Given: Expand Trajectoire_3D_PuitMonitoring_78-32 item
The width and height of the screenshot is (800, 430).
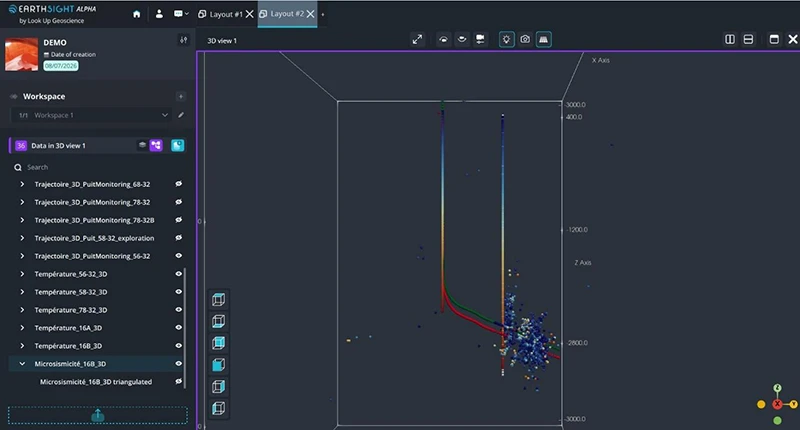Looking at the screenshot, I should (22, 202).
